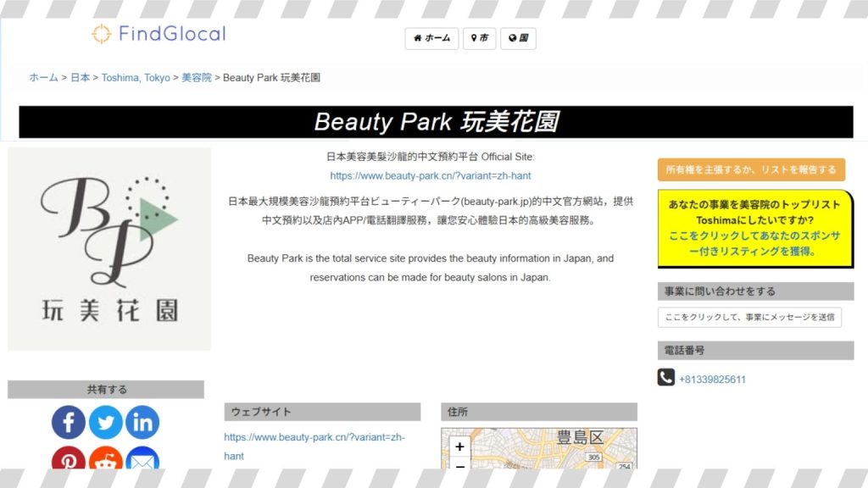Go to Toshima, Tokyo breadcrumb
The width and height of the screenshot is (868, 488).
click(136, 77)
